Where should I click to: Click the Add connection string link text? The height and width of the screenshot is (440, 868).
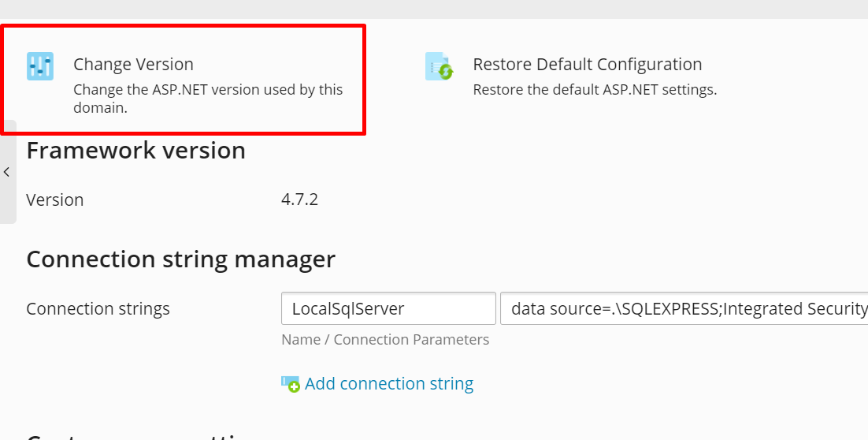point(389,383)
